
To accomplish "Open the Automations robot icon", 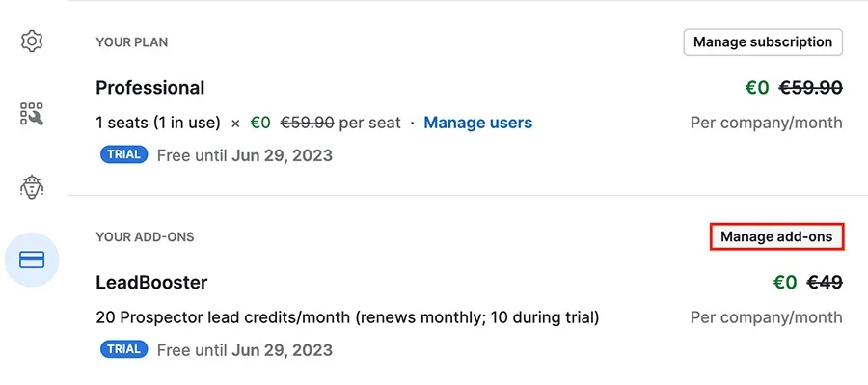I will tap(32, 186).
